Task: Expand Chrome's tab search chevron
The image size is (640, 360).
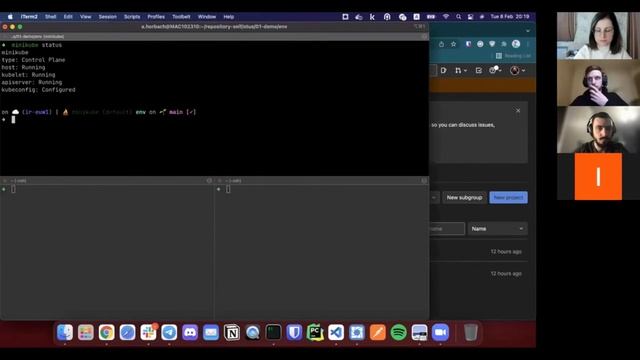Action: click(x=528, y=31)
